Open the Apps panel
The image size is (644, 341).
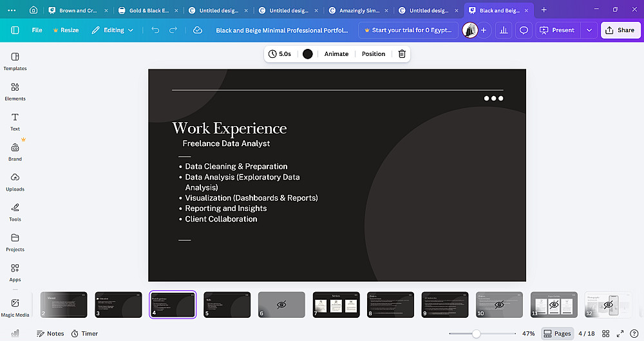[15, 273]
